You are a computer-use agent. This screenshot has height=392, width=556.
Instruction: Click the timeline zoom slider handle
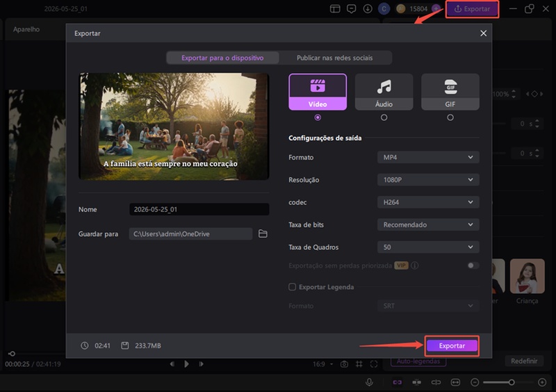click(x=512, y=382)
